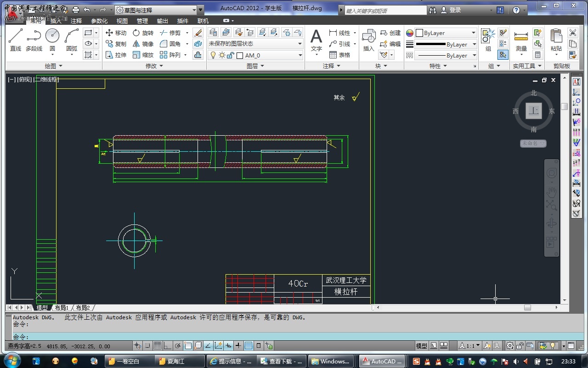Toggle group selection on/off button
Screen dimensions: 588x368
503,55
